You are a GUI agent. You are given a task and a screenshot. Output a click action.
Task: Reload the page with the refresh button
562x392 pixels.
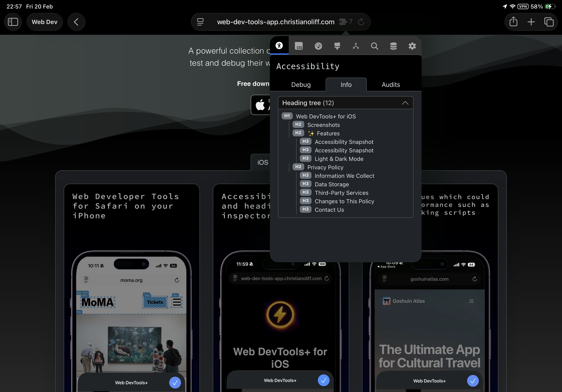click(361, 22)
